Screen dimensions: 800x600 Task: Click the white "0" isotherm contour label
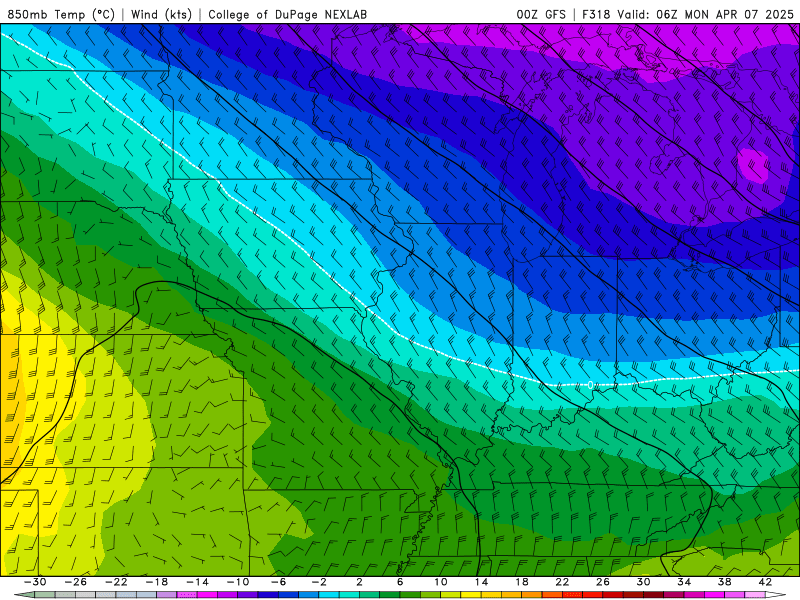(x=590, y=385)
